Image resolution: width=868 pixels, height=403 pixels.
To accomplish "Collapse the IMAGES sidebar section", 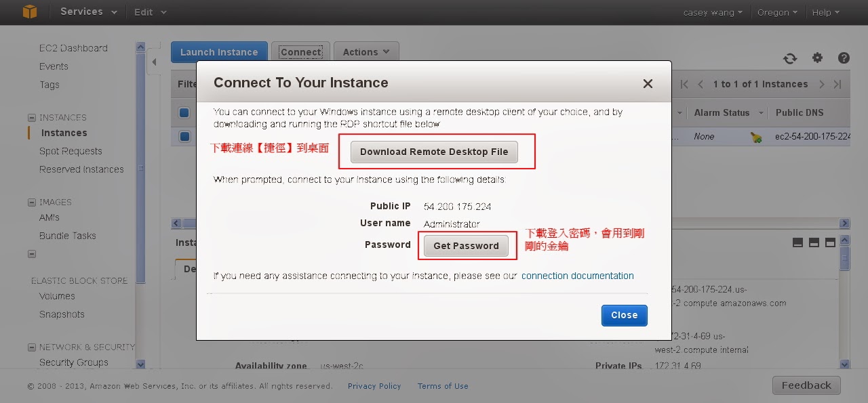I will tap(31, 202).
